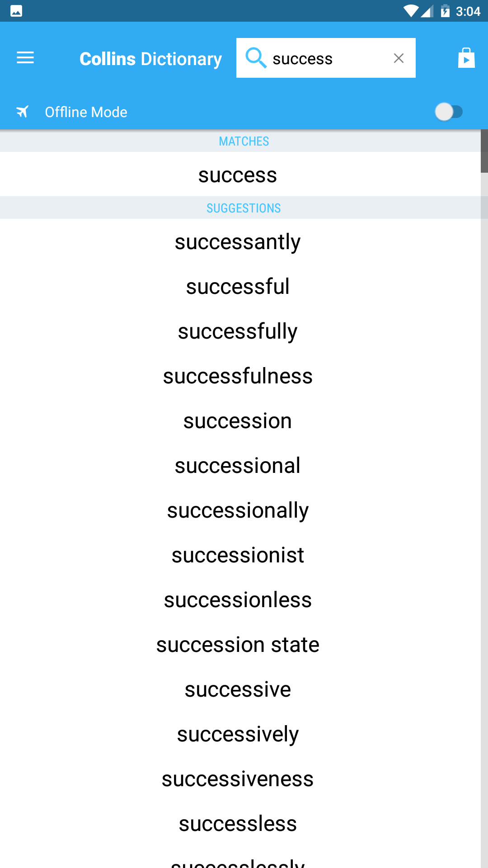Click the search box containing "success"

click(325, 58)
